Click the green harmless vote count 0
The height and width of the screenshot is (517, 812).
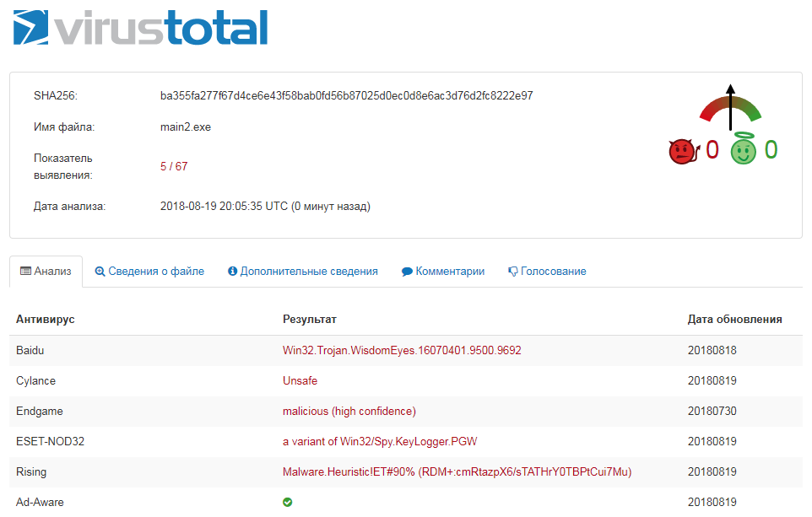771,150
